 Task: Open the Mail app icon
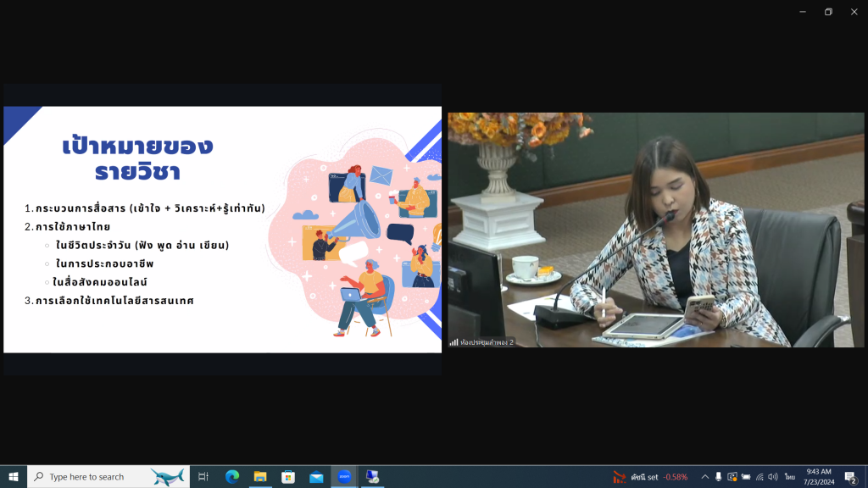coord(316,477)
